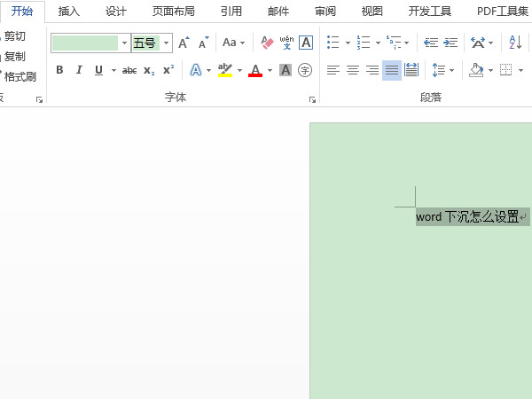Click the clear formatting eraser icon
532x399 pixels.
(x=268, y=43)
